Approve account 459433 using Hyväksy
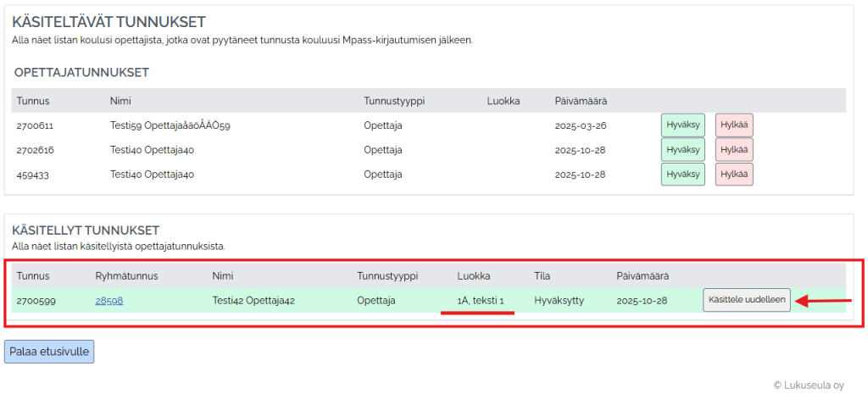The image size is (868, 394). tap(682, 175)
